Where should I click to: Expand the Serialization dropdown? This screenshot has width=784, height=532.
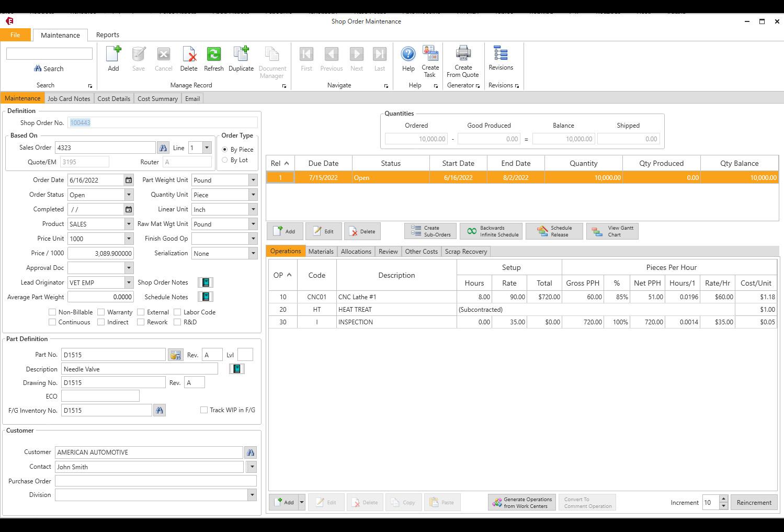[252, 253]
